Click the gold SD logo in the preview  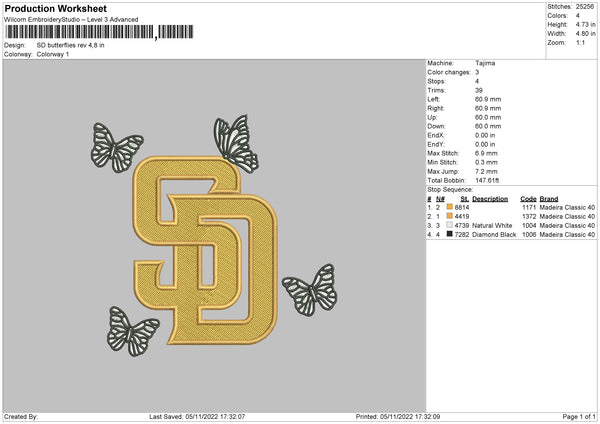(205, 251)
